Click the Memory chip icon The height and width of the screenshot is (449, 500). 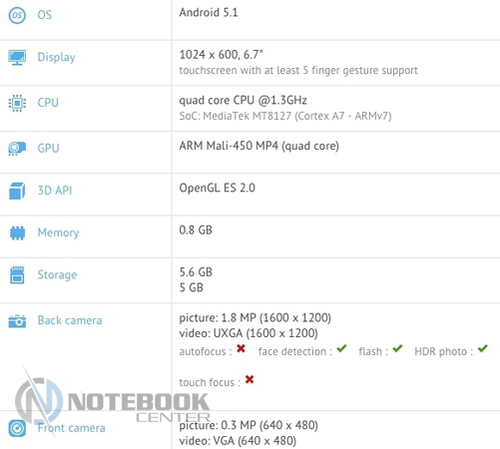coord(17,233)
